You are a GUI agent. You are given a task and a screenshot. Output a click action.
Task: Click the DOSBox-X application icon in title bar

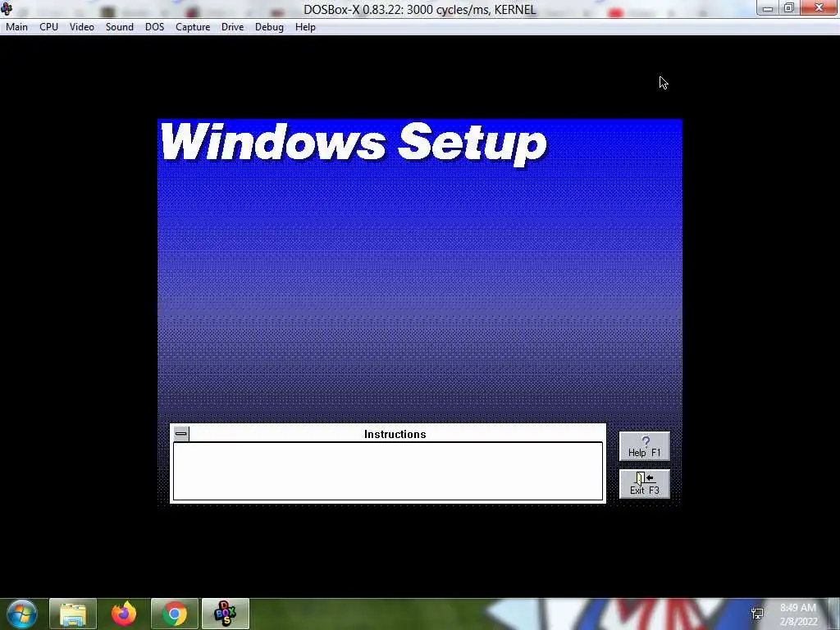coord(7,8)
